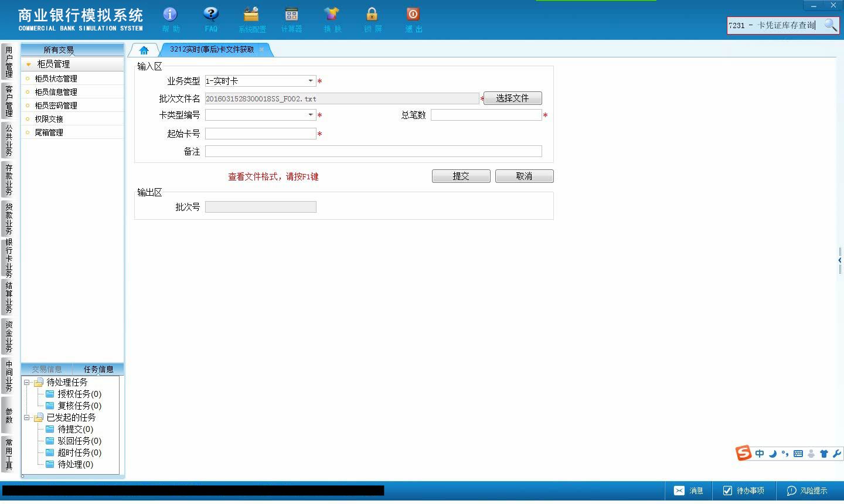Change skin using the shirt icon
The image size is (844, 504).
coord(332,14)
